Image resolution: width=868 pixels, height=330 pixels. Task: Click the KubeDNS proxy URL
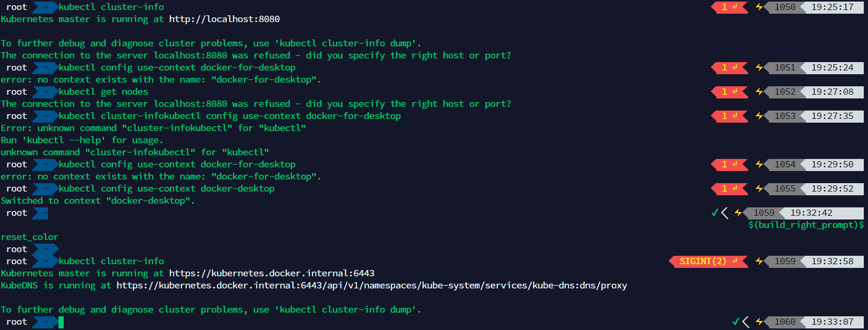[x=372, y=285]
